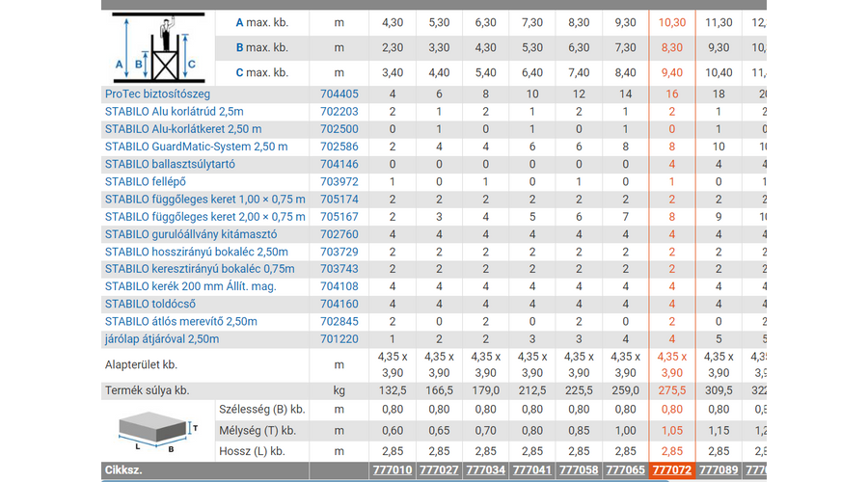This screenshot has height=482, width=868.
Task: Click the Szélesség (B) kb. label
Action: click(x=261, y=410)
